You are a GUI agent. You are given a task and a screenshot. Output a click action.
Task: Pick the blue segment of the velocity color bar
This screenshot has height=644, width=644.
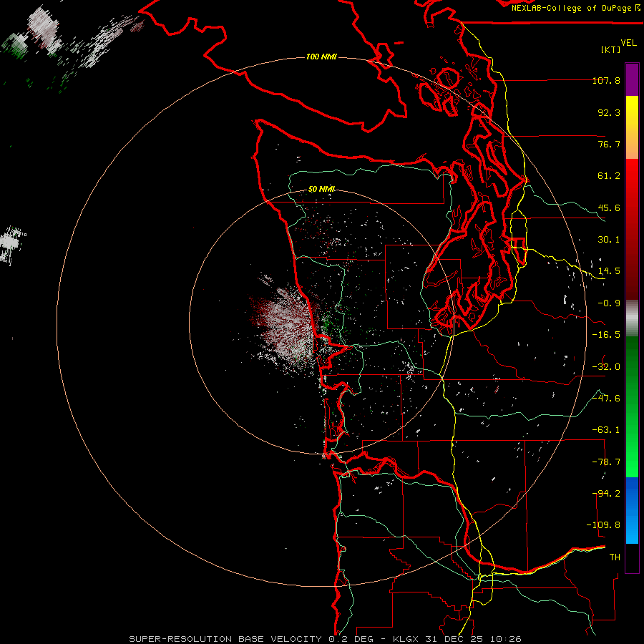click(x=632, y=510)
